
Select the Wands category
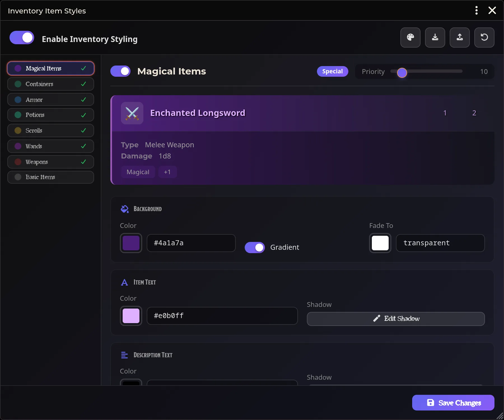pyautogui.click(x=51, y=146)
